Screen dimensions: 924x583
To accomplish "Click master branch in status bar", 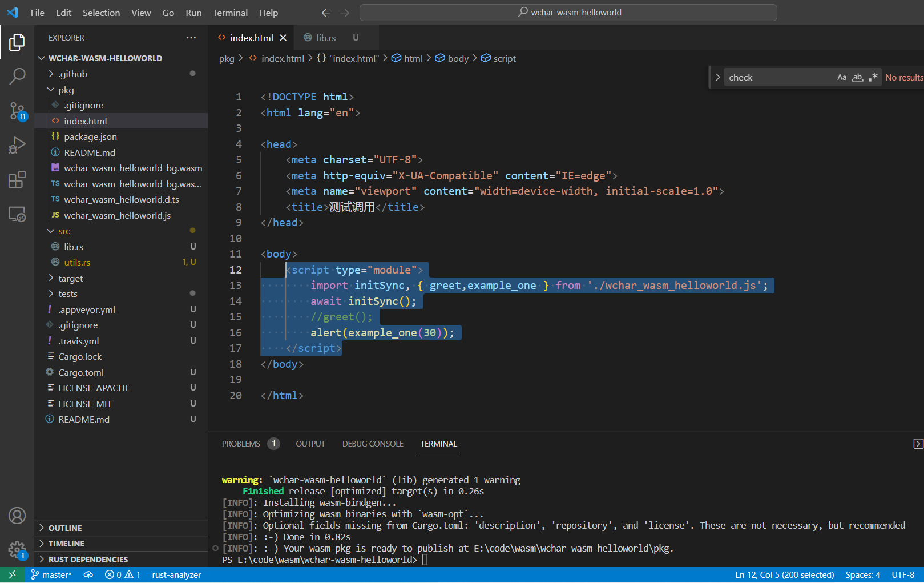I will pos(51,575).
